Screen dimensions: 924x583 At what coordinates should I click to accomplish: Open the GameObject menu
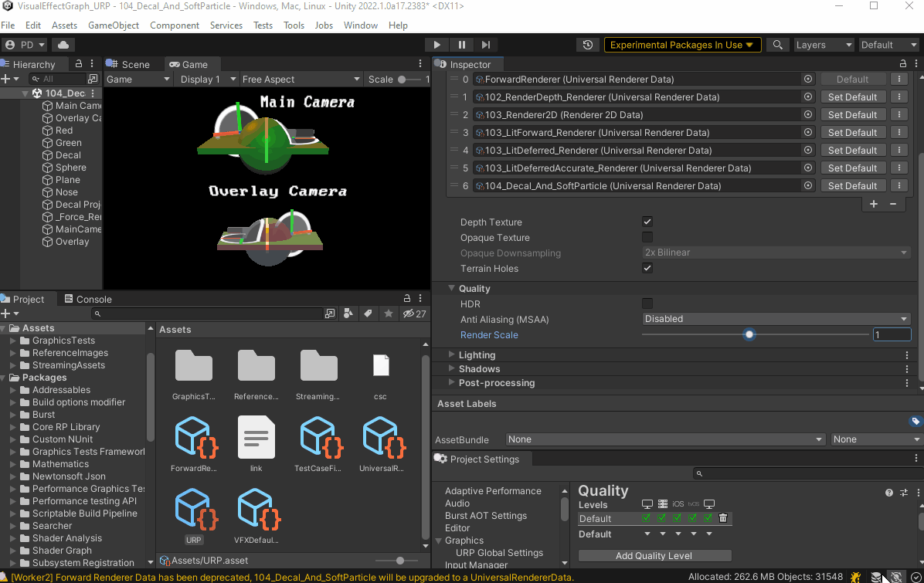click(x=113, y=25)
